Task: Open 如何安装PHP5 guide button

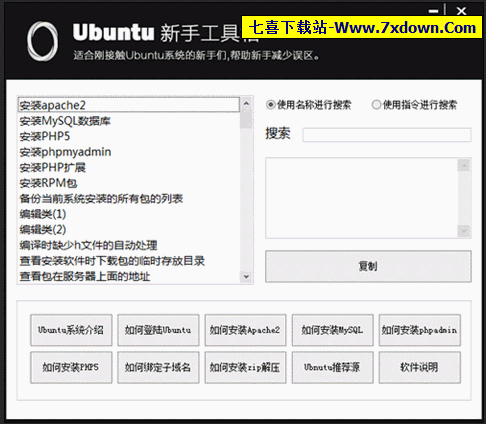Action: tap(71, 367)
